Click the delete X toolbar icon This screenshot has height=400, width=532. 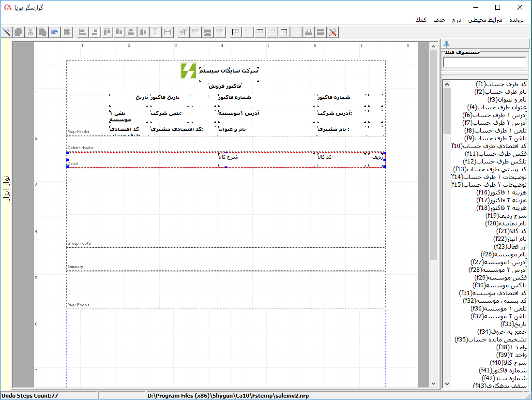coord(67,32)
